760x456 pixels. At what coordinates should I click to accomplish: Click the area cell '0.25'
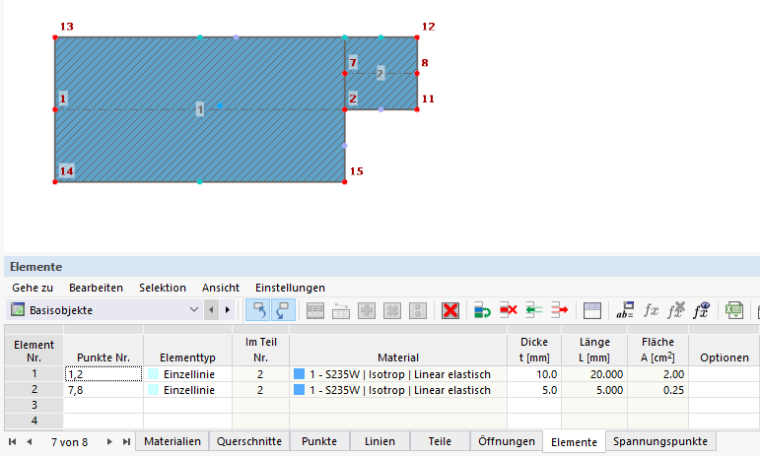[x=658, y=390]
